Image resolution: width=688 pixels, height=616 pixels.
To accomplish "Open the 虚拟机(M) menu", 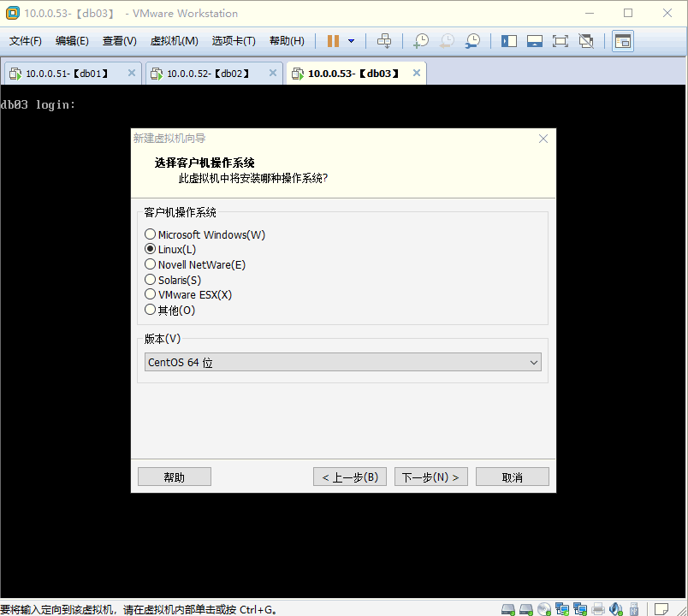I will click(175, 40).
